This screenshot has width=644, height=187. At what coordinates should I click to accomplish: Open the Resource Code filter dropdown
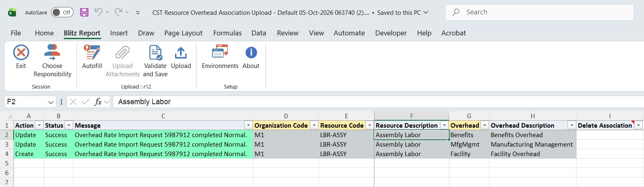[369, 125]
